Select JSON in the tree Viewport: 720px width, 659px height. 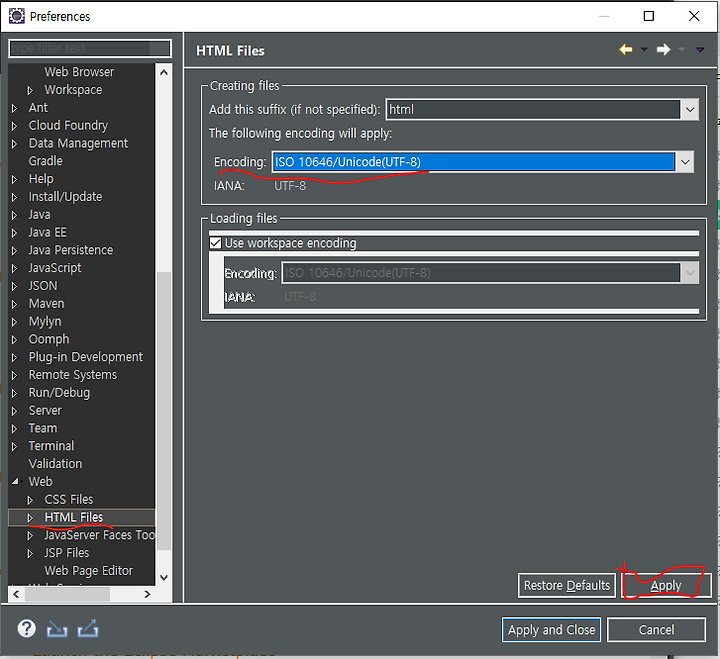tap(43, 286)
